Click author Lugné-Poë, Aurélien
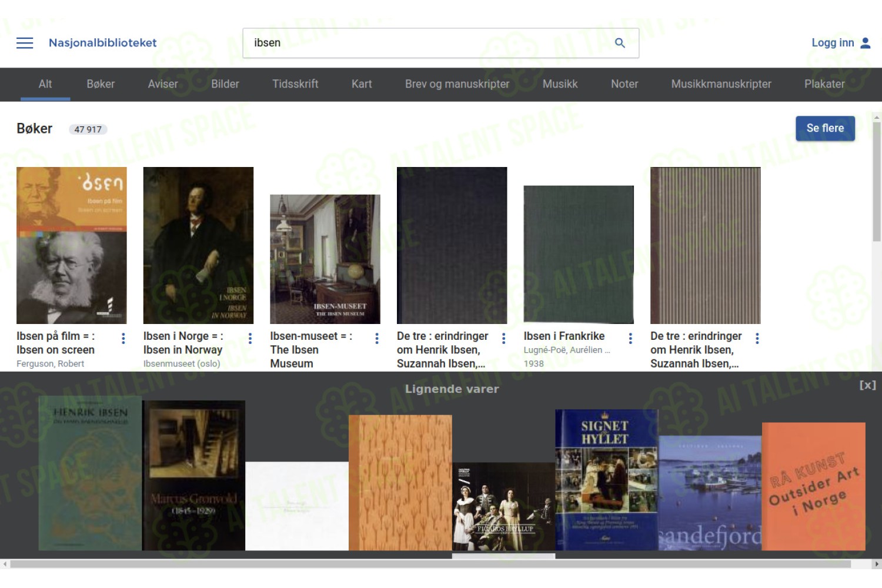Screen dimensions: 882x588 (567, 350)
